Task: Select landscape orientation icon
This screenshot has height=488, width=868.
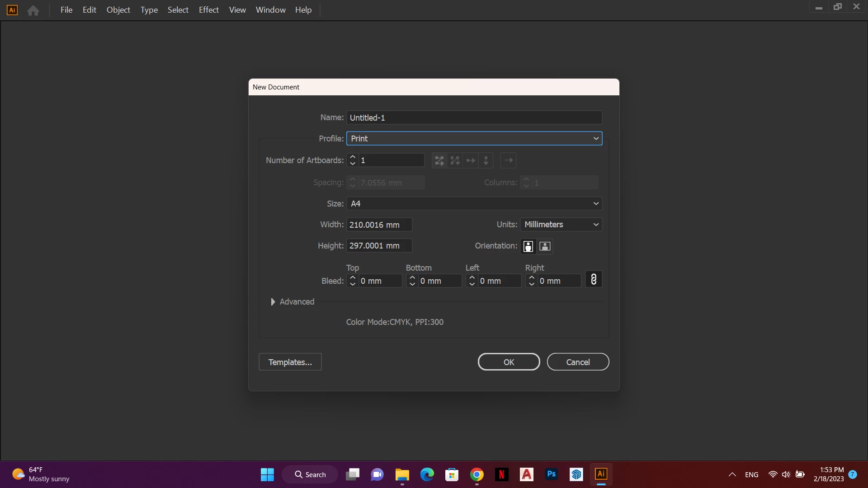Action: [x=545, y=246]
